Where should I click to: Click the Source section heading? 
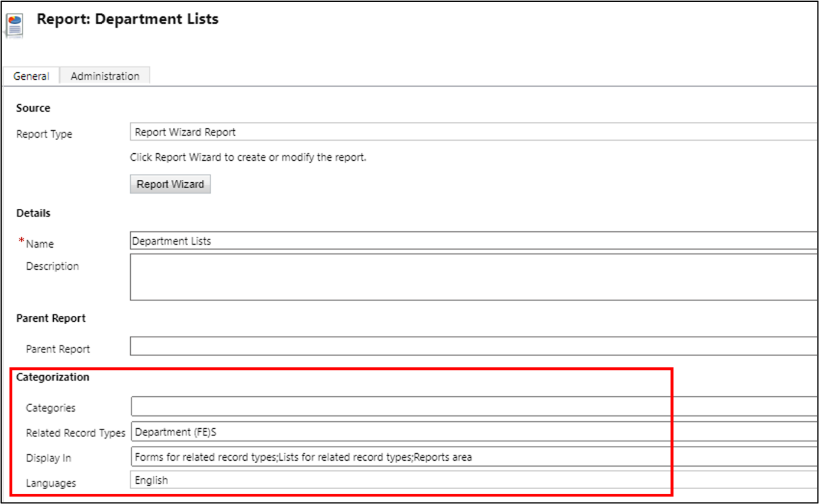pyautogui.click(x=33, y=108)
